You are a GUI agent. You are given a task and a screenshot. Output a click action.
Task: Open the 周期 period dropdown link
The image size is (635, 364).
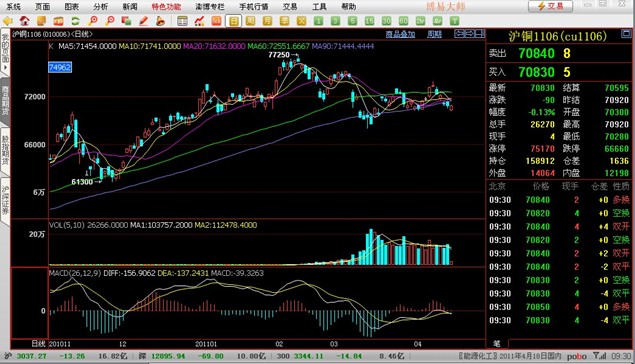[x=435, y=34]
